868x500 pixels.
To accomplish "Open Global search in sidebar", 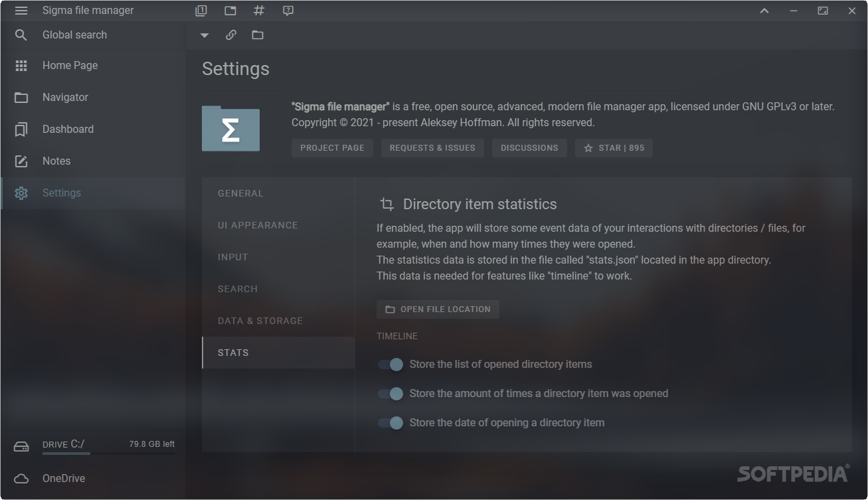I will point(93,35).
